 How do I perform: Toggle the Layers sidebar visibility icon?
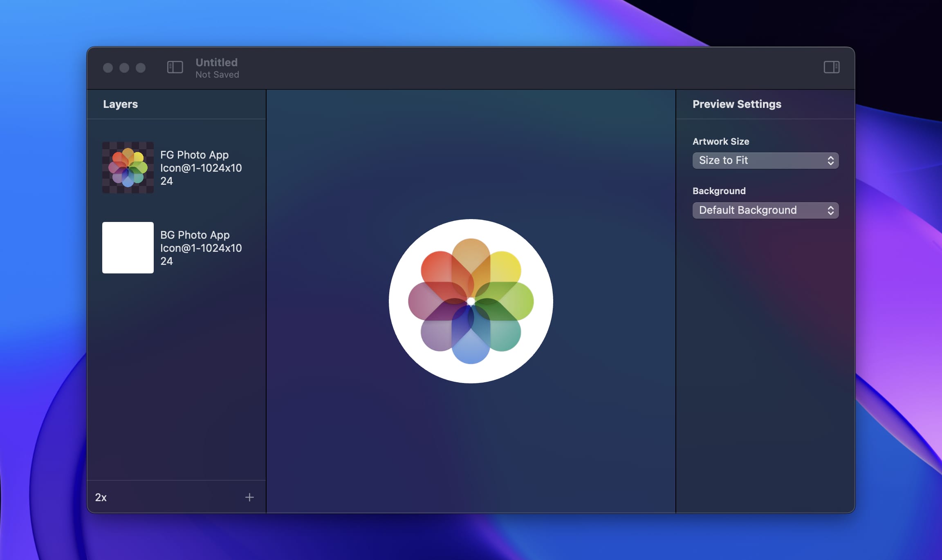tap(174, 67)
